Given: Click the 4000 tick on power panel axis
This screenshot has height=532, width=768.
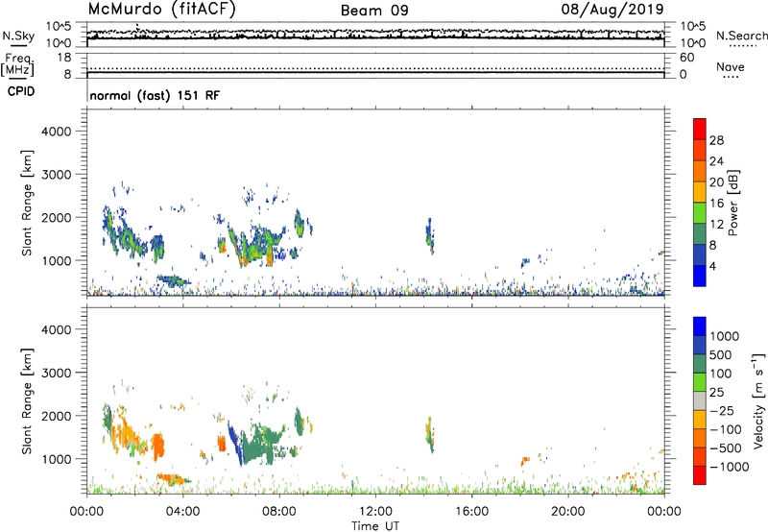Looking at the screenshot, I should pos(56,132).
